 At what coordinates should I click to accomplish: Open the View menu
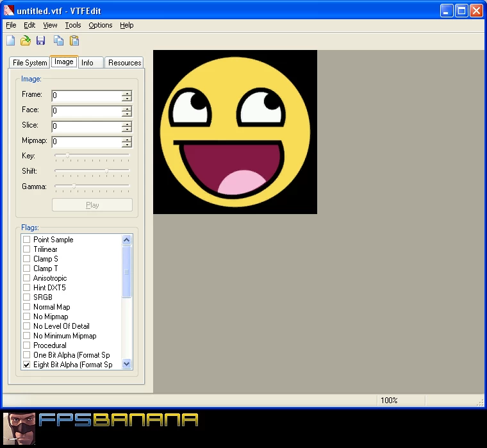coord(50,25)
